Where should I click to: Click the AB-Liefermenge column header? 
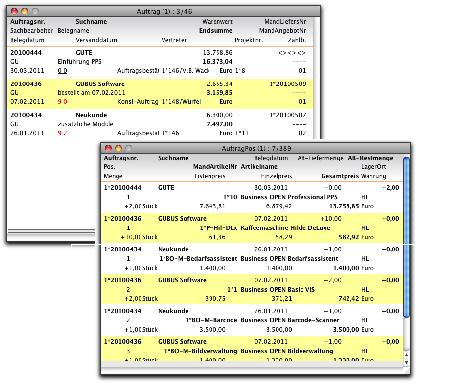pos(320,158)
